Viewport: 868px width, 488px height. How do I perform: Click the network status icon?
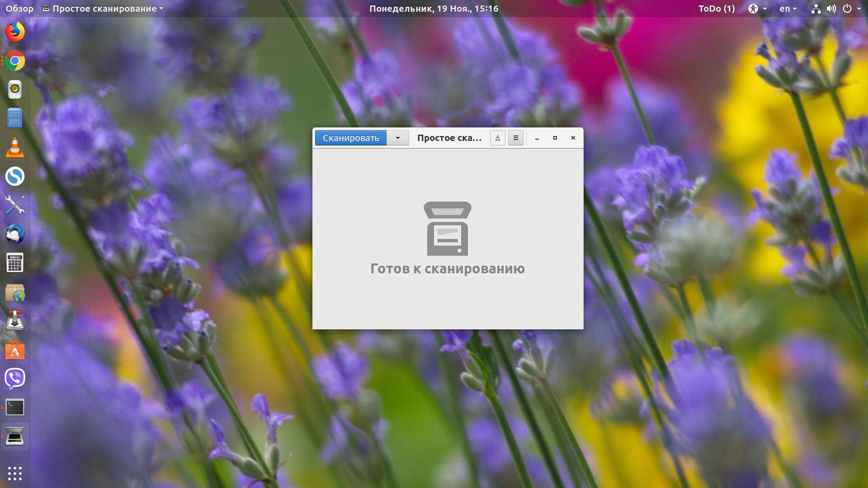click(816, 9)
